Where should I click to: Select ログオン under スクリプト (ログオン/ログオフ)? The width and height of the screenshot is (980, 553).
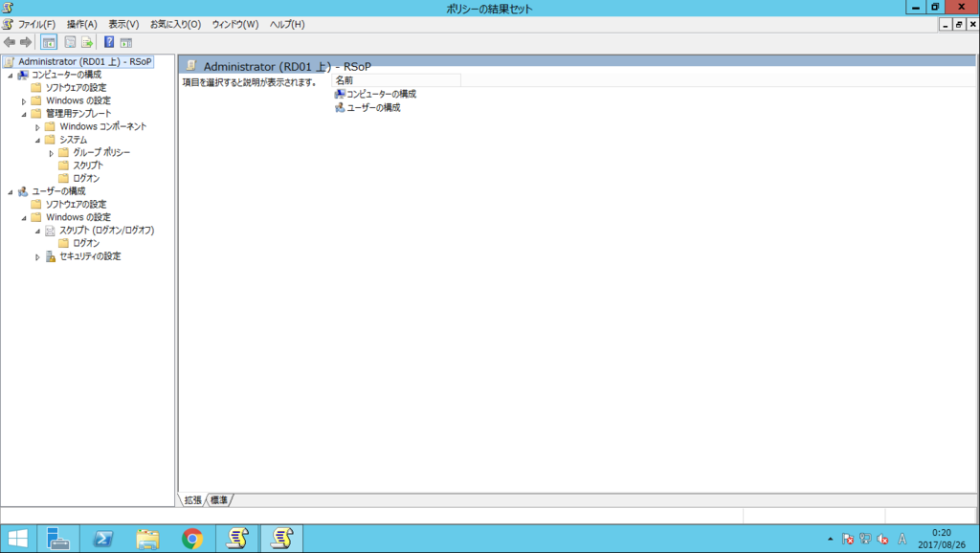point(86,243)
